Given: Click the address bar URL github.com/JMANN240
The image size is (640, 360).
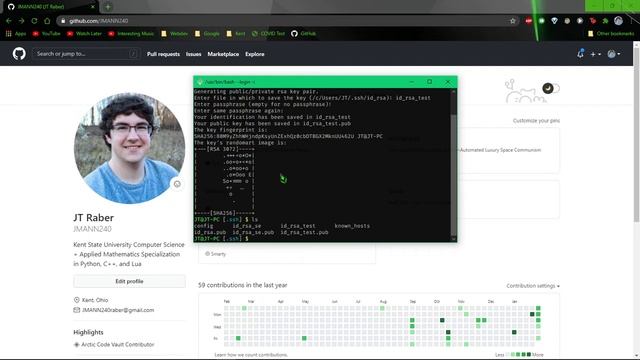Looking at the screenshot, I should (98, 21).
